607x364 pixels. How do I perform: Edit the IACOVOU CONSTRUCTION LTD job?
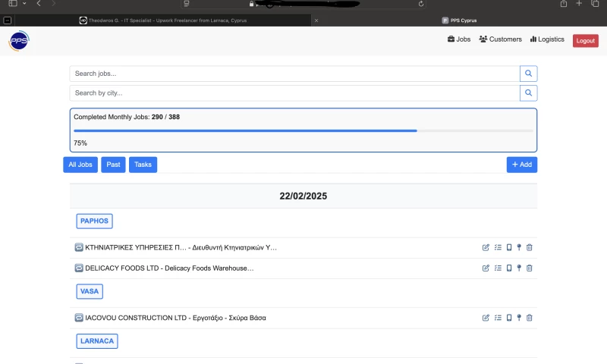click(486, 318)
